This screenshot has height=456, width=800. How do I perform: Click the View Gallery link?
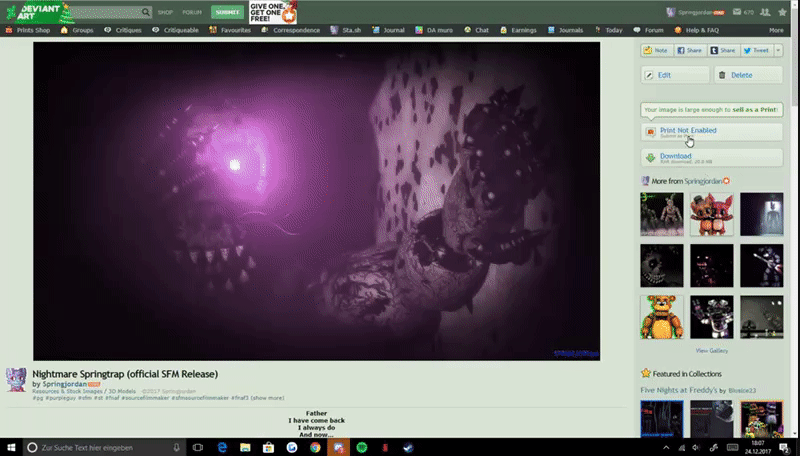(x=712, y=350)
